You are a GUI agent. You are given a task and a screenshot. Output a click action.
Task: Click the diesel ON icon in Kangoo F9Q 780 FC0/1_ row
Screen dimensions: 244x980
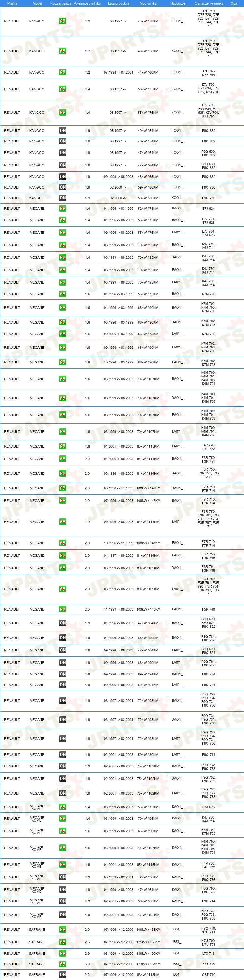click(x=63, y=188)
